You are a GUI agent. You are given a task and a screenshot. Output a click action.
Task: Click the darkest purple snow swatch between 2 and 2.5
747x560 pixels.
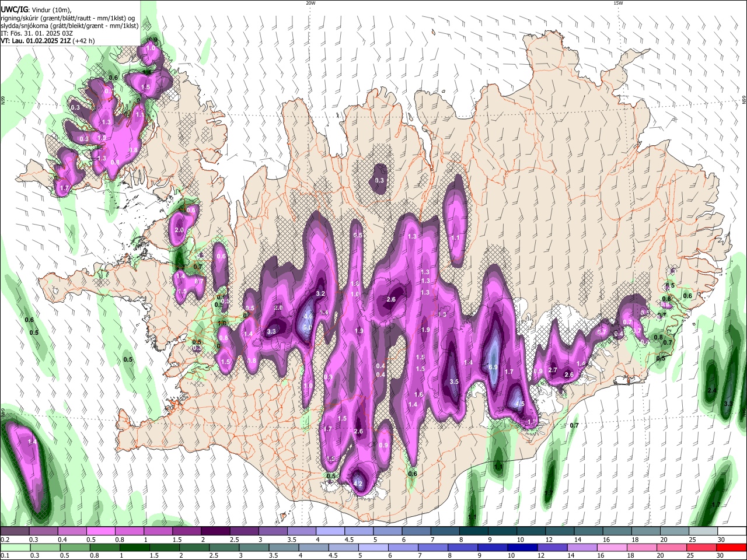(215, 531)
